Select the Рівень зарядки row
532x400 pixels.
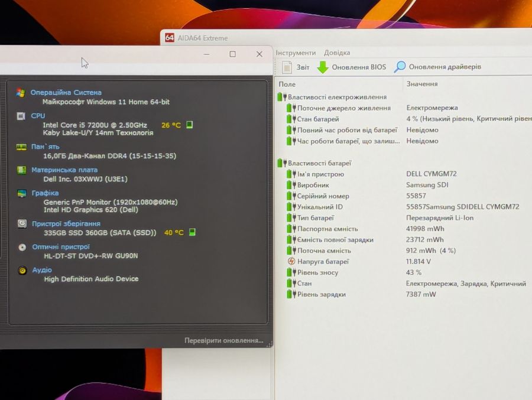tap(404, 294)
